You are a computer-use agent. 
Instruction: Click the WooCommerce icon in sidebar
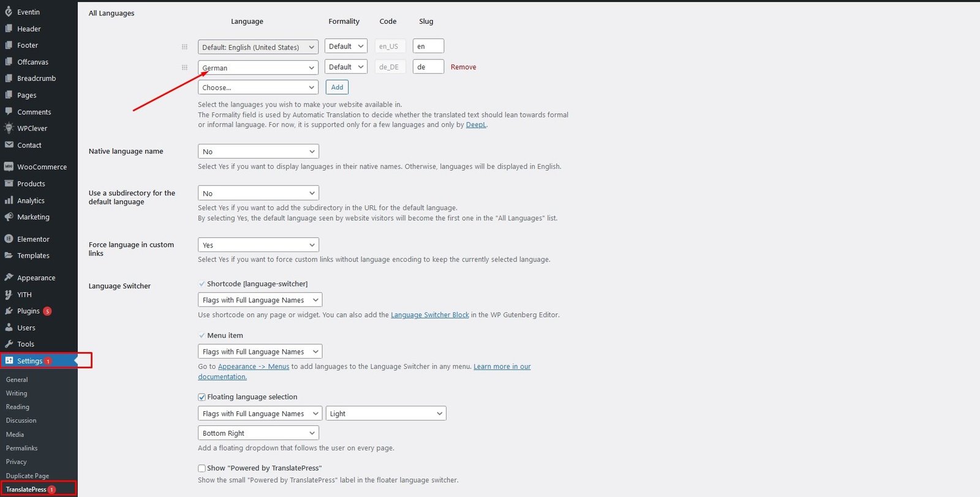[9, 166]
